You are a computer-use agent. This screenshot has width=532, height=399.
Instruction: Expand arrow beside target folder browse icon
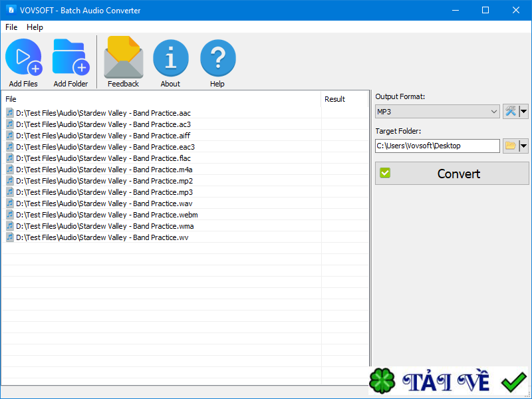click(524, 146)
